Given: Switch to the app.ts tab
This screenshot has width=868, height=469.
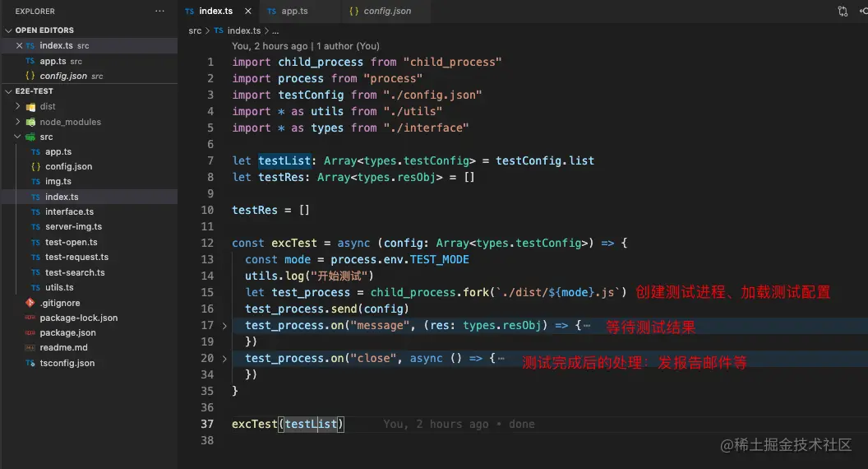Looking at the screenshot, I should 294,11.
